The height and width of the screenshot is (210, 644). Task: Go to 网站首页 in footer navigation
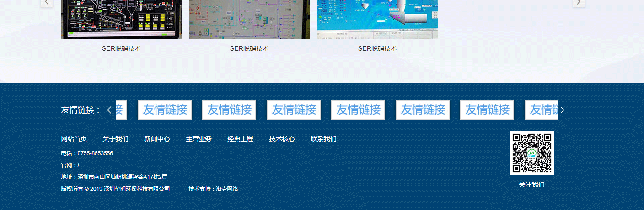point(74,139)
